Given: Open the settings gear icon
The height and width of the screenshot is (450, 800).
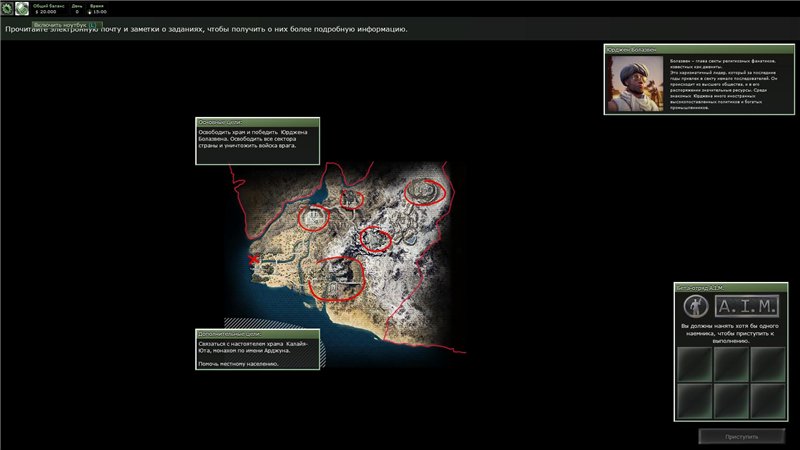Looking at the screenshot, I should (x=7, y=8).
